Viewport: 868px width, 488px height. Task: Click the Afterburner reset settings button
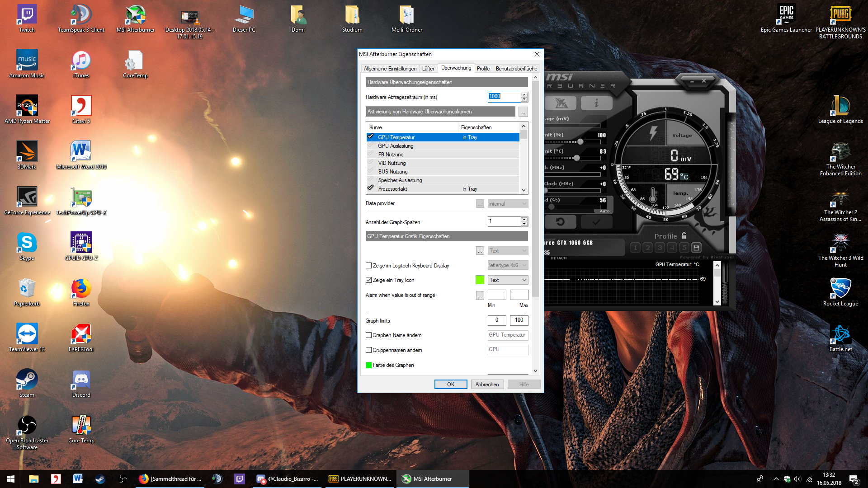[x=560, y=222]
